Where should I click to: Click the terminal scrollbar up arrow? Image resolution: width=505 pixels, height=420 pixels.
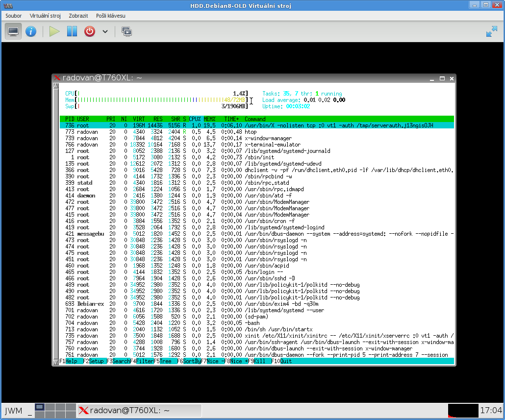[56, 86]
